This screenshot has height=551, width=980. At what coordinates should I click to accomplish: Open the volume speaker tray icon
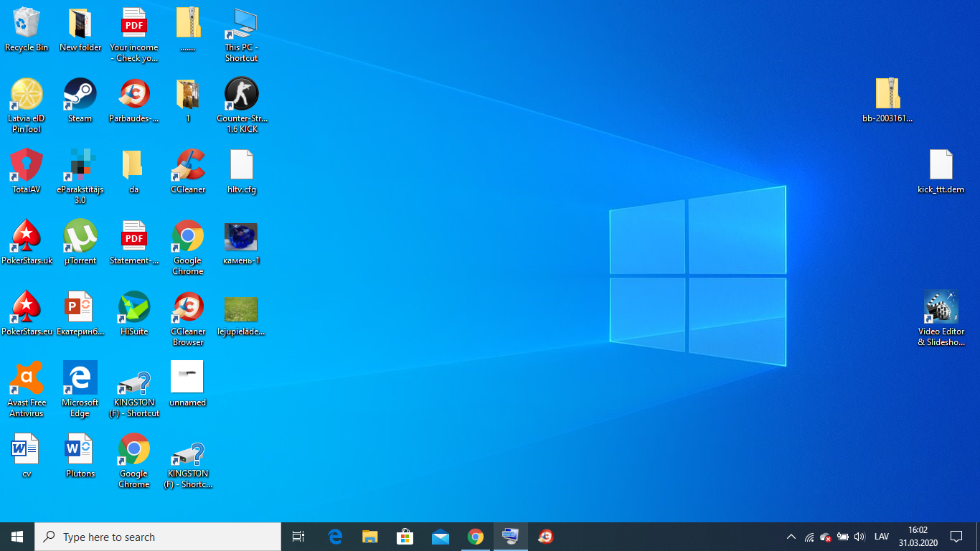[x=860, y=537]
